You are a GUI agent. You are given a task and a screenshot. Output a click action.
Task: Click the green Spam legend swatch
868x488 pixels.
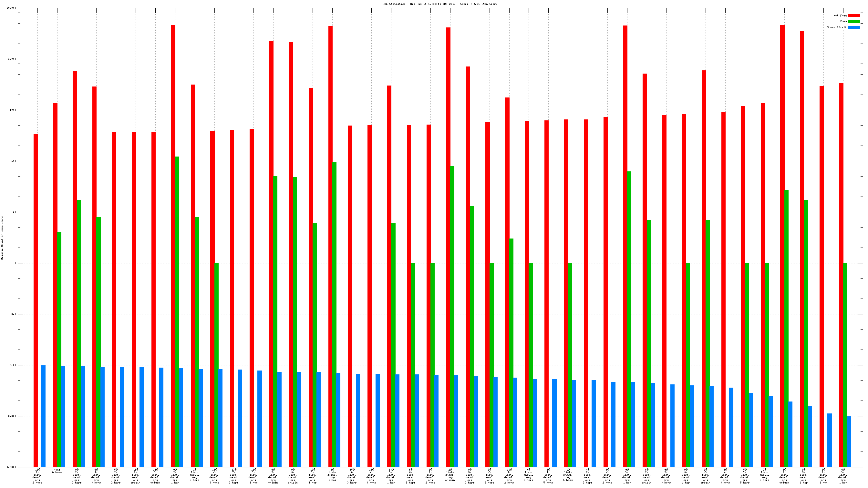click(x=853, y=21)
